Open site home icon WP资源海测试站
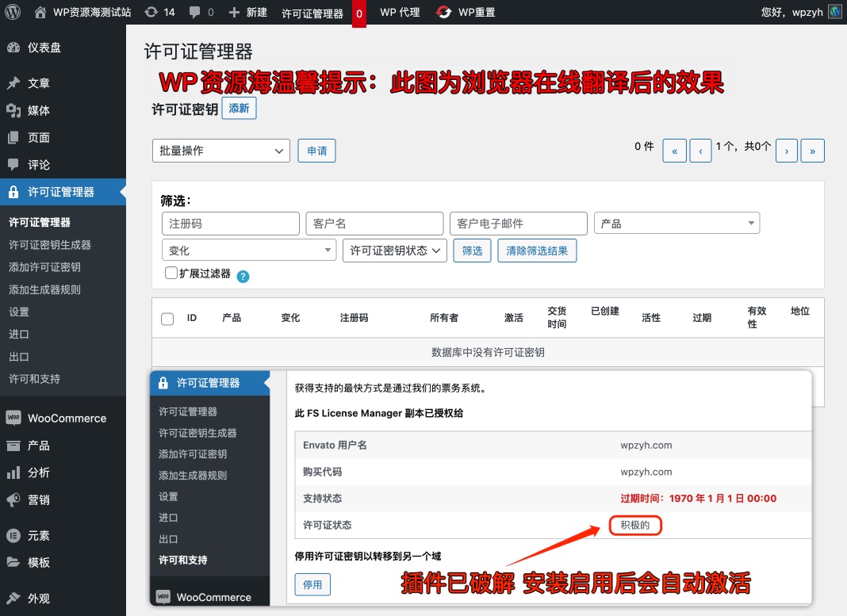Viewport: 847px width, 616px height. [x=40, y=13]
